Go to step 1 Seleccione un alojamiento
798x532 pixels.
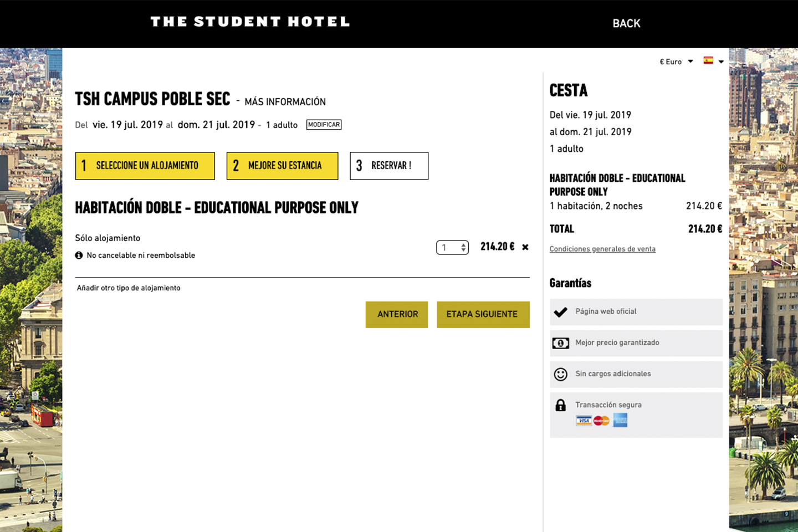[145, 166]
